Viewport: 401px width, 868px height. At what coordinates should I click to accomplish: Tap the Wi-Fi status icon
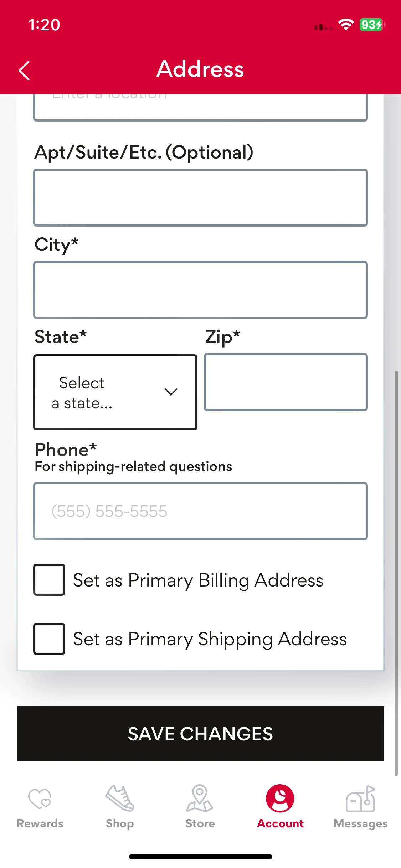[x=346, y=25]
